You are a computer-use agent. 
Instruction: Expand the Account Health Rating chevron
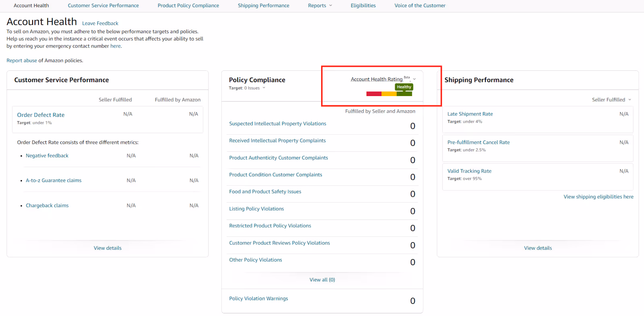(415, 79)
